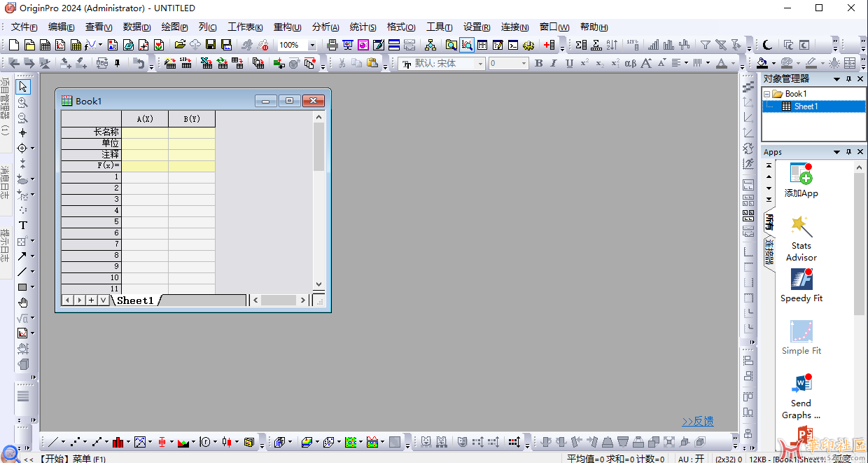Open the 工具 menu
Image resolution: width=868 pixels, height=463 pixels.
pos(439,27)
